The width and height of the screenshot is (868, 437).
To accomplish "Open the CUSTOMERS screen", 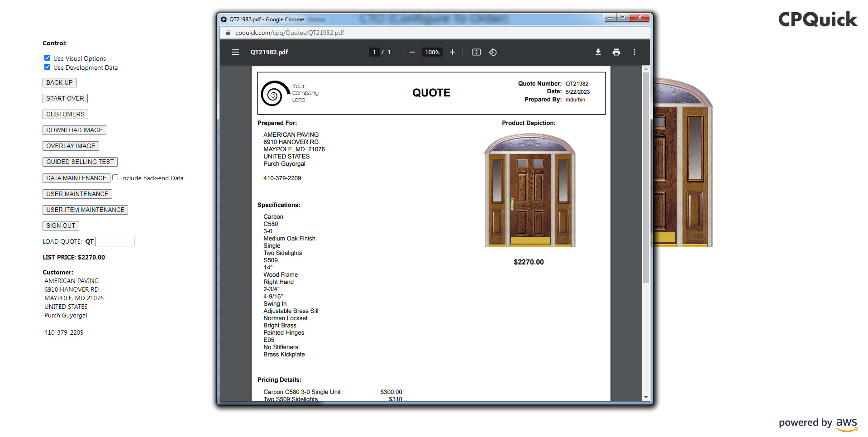I will pos(65,114).
